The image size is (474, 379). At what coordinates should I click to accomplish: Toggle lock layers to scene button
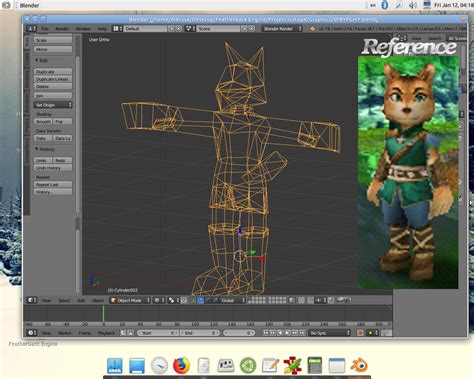[x=292, y=300]
